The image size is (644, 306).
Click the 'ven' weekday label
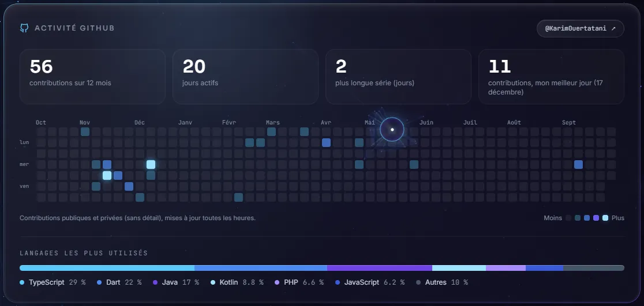24,186
